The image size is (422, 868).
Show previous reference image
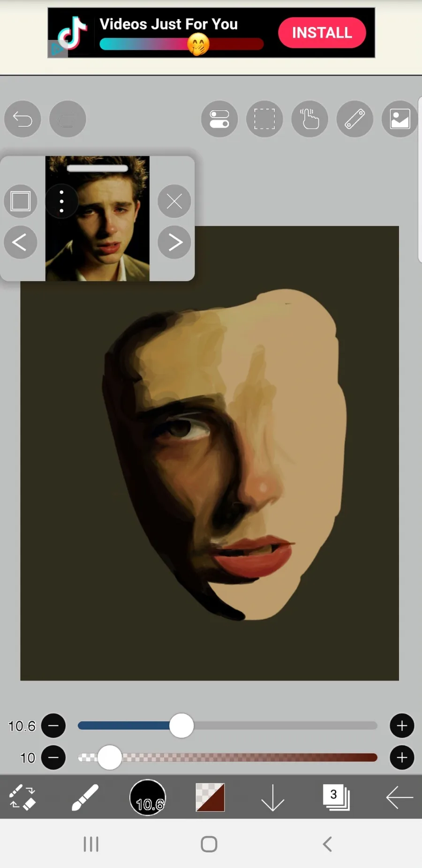(x=21, y=242)
